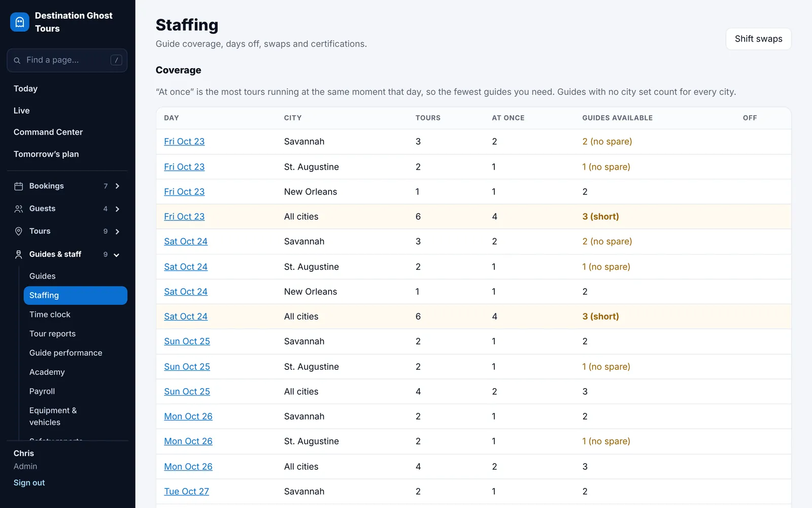Image resolution: width=812 pixels, height=508 pixels.
Task: Click the Bookings calendar icon
Action: click(x=19, y=186)
